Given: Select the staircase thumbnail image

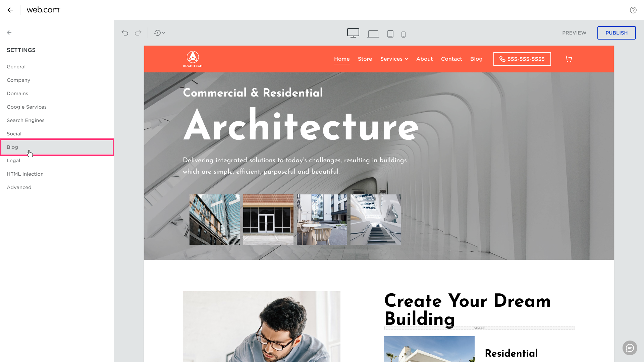Looking at the screenshot, I should 375,220.
